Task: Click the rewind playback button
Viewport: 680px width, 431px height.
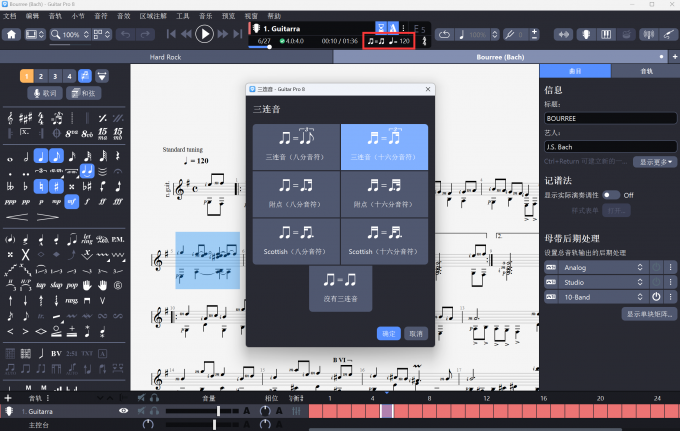Action: (186, 34)
